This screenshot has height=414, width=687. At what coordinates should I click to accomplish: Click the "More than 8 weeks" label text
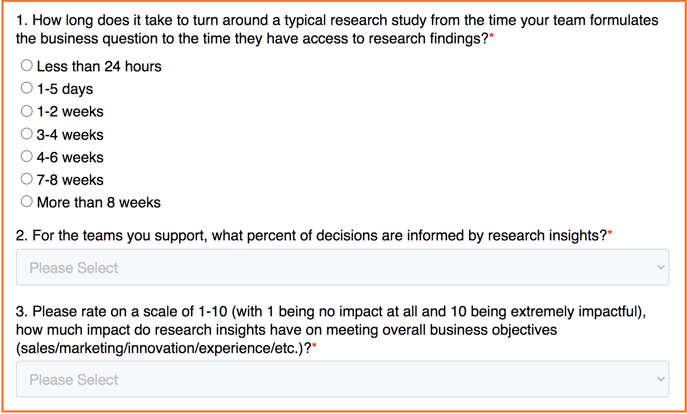click(99, 202)
